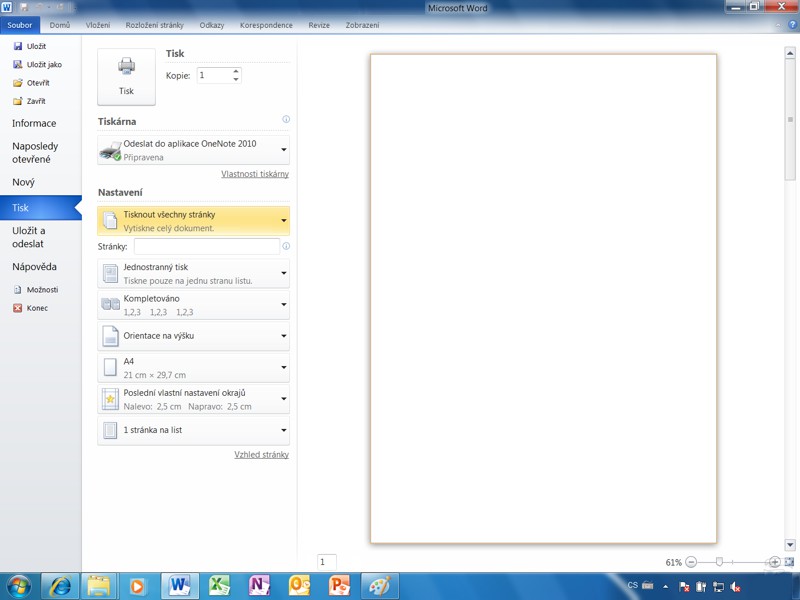Click the Uložit (Save) icon in sidebar
This screenshot has width=800, height=600.
[18, 46]
